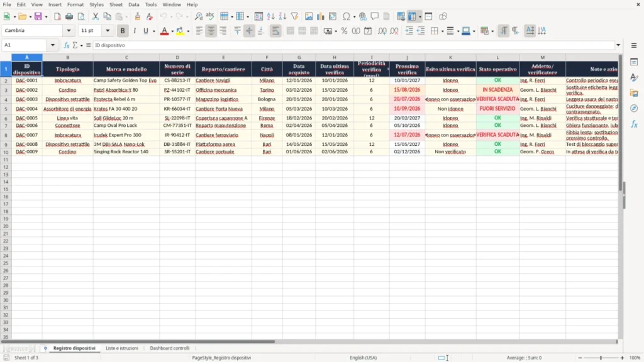The height and width of the screenshot is (362, 644).
Task: Switch to Dashboard controlli sheet tab
Action: click(170, 348)
